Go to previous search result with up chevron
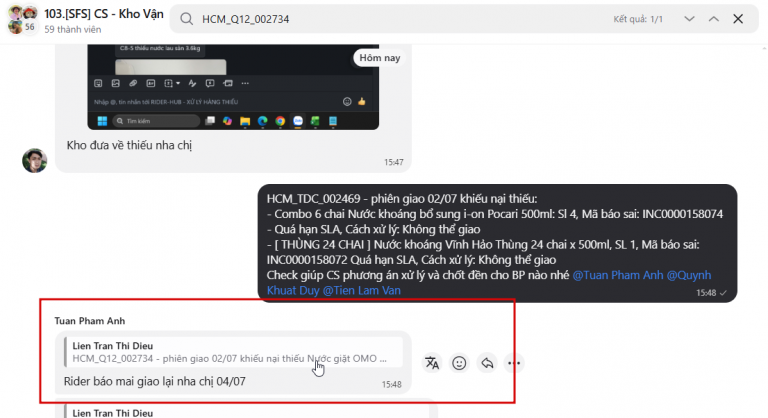This screenshot has width=768, height=418. 714,19
